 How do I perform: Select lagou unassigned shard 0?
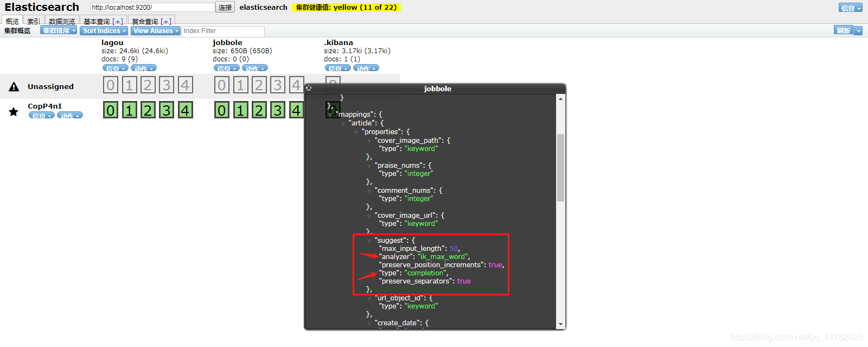[111, 85]
